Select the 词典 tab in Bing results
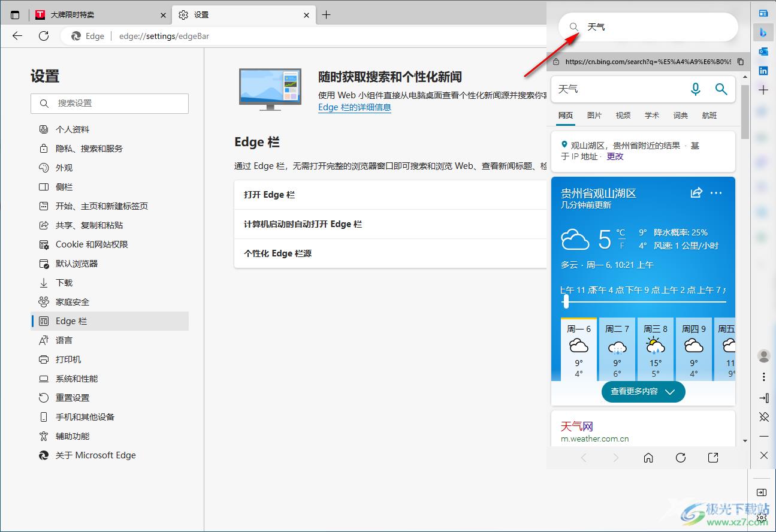Image resolution: width=776 pixels, height=532 pixels. [x=681, y=116]
